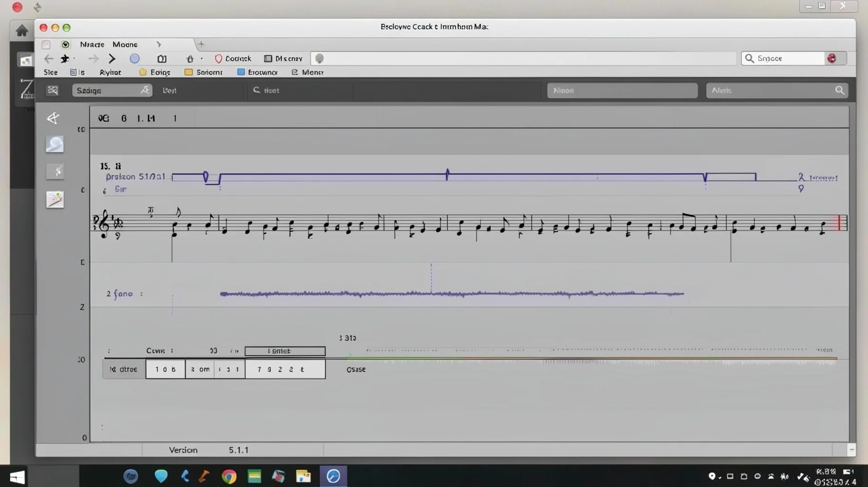Click the Kl atree button in the bottom panel
The height and width of the screenshot is (487, 868).
coord(124,369)
